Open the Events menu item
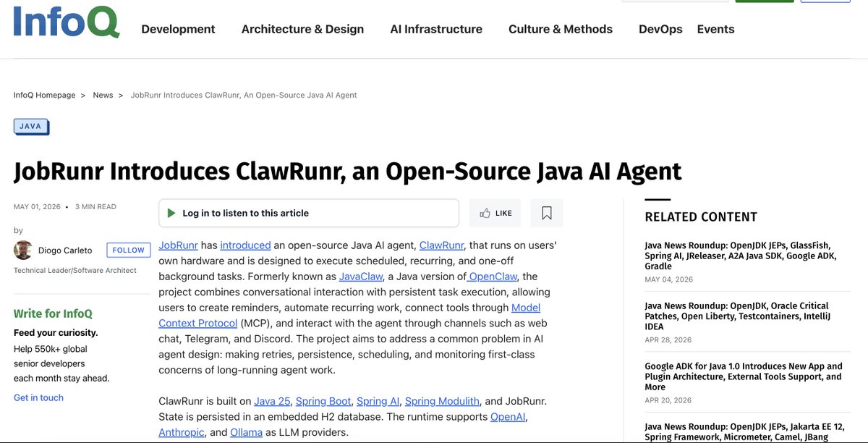868x443 pixels. click(x=715, y=29)
